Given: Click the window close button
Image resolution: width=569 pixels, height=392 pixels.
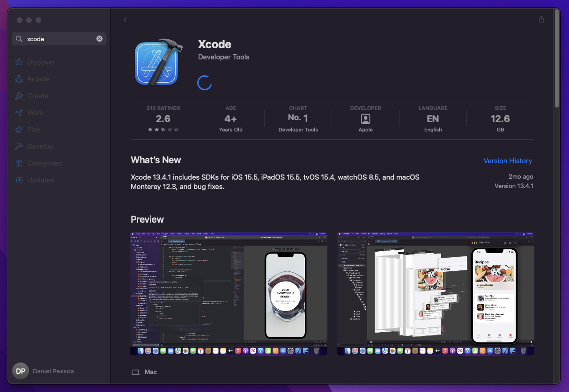Looking at the screenshot, I should [20, 20].
